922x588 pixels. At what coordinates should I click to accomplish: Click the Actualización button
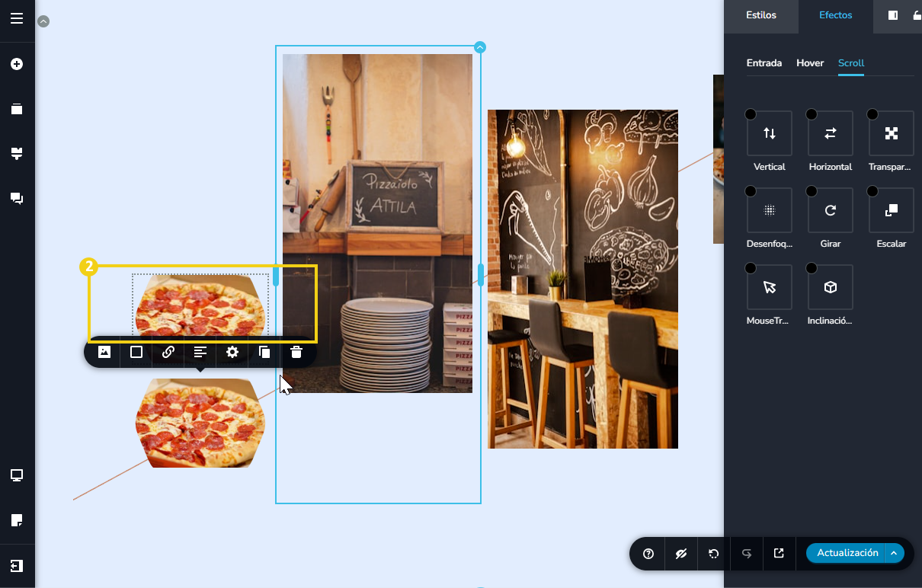point(847,553)
